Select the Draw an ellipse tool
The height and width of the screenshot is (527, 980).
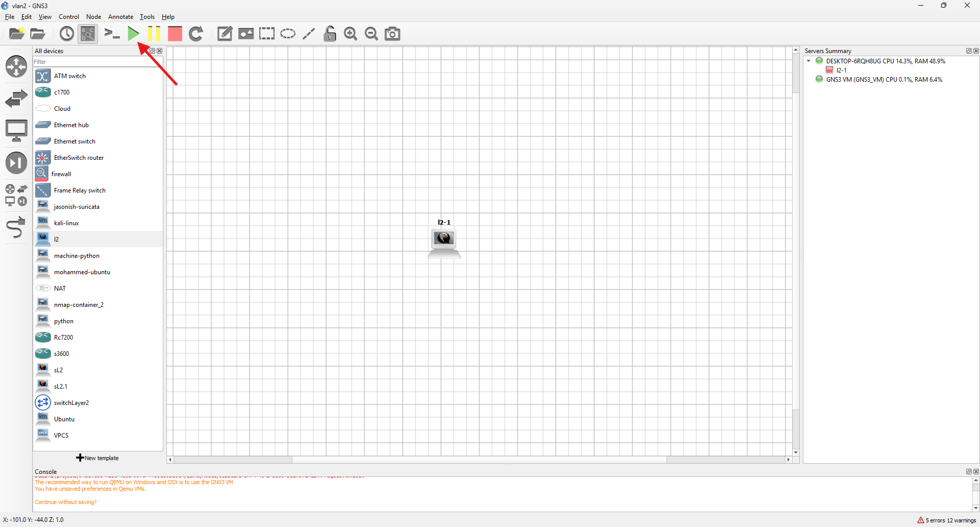[288, 34]
